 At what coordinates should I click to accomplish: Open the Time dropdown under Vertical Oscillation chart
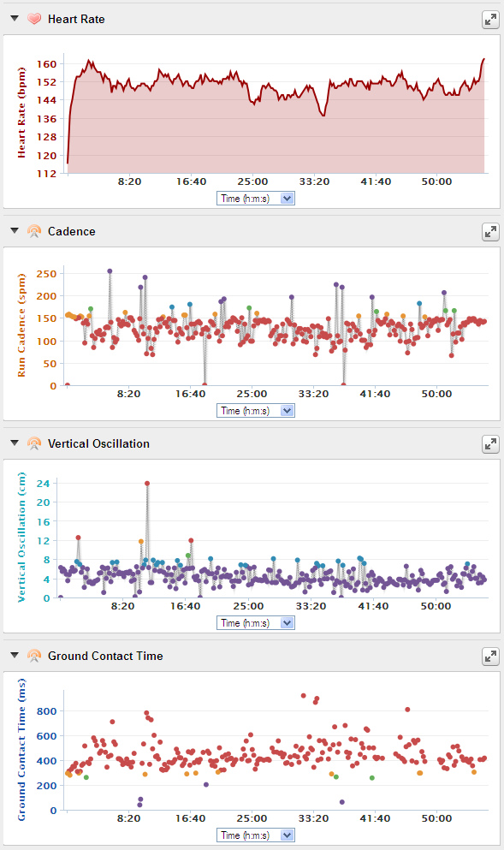pyautogui.click(x=255, y=623)
